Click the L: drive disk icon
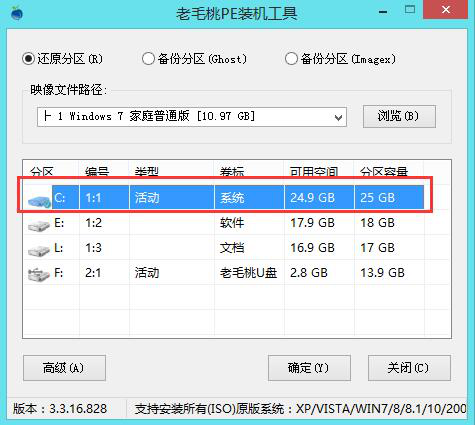475x425 pixels. point(39,250)
